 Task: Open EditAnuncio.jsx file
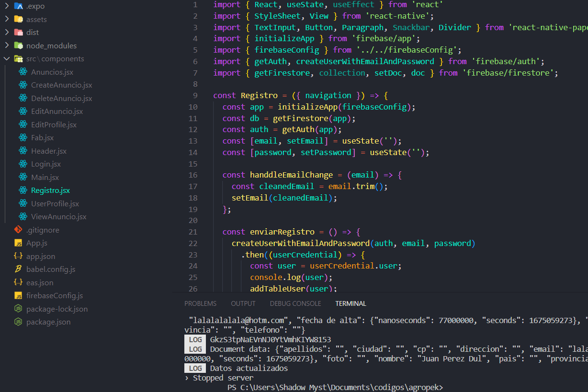coord(57,112)
